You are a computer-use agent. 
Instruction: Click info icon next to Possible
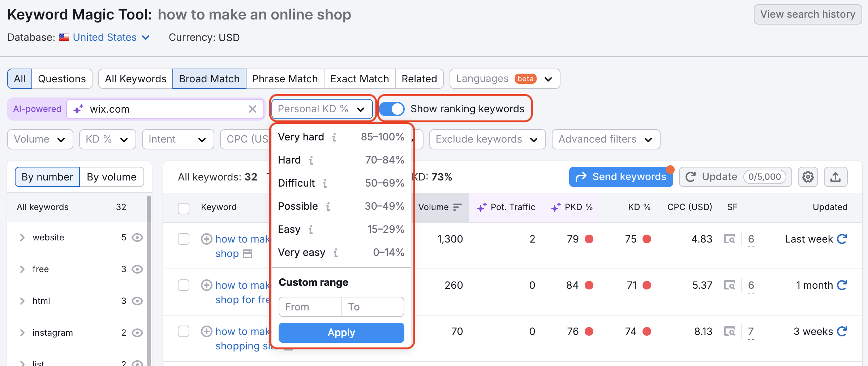point(328,206)
